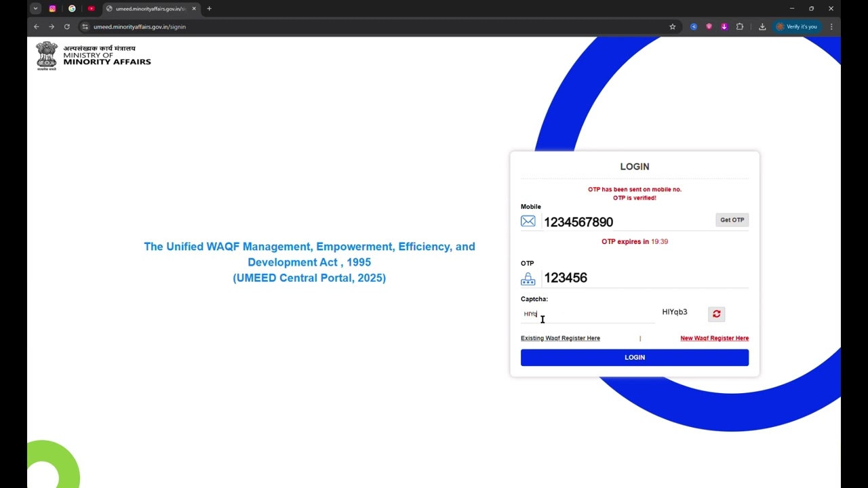The width and height of the screenshot is (868, 488).
Task: Open the blue circular extension icon
Action: 694,26
